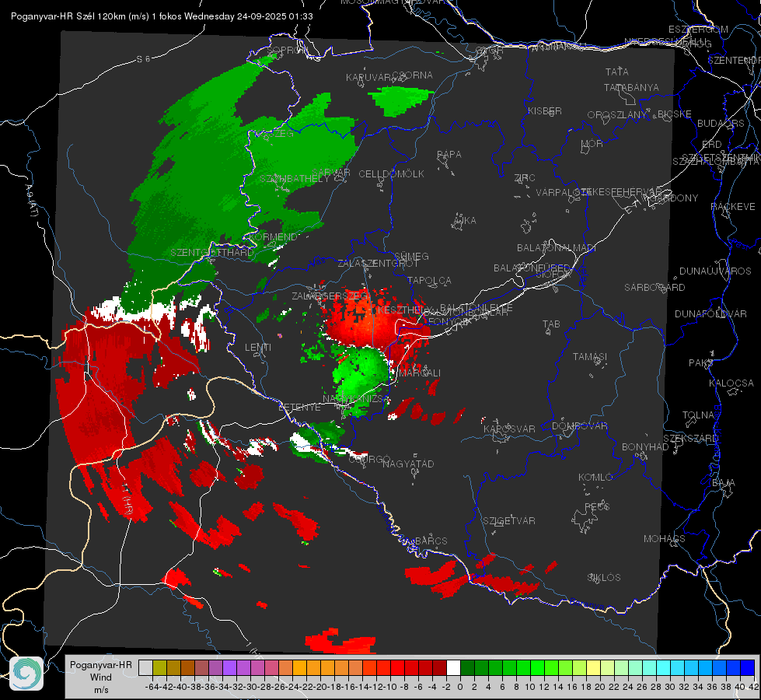
Task: Click the KAPUVAR town label
Action: 368,78
